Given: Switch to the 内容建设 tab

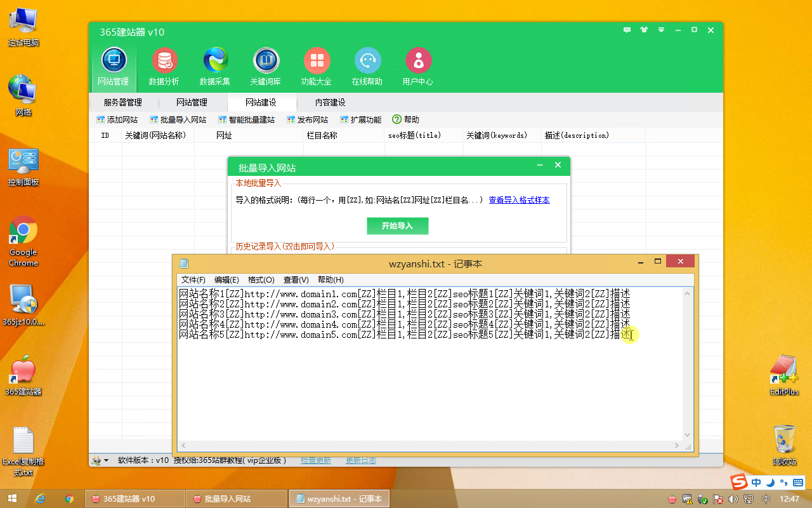Looking at the screenshot, I should pos(331,102).
